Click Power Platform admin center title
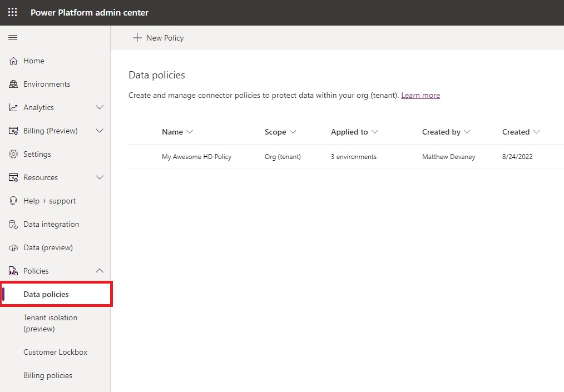This screenshot has height=392, width=564. 89,13
